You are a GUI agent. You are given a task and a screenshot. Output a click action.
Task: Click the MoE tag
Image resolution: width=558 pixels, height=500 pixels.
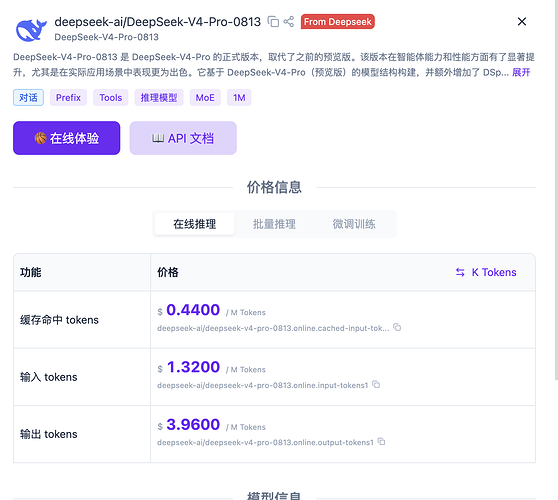coord(205,98)
